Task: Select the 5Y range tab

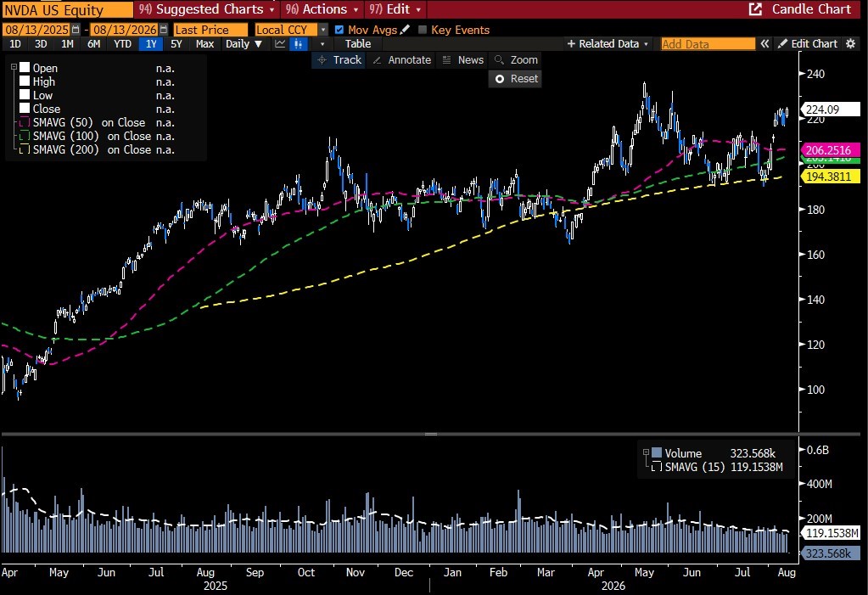Action: pyautogui.click(x=176, y=44)
